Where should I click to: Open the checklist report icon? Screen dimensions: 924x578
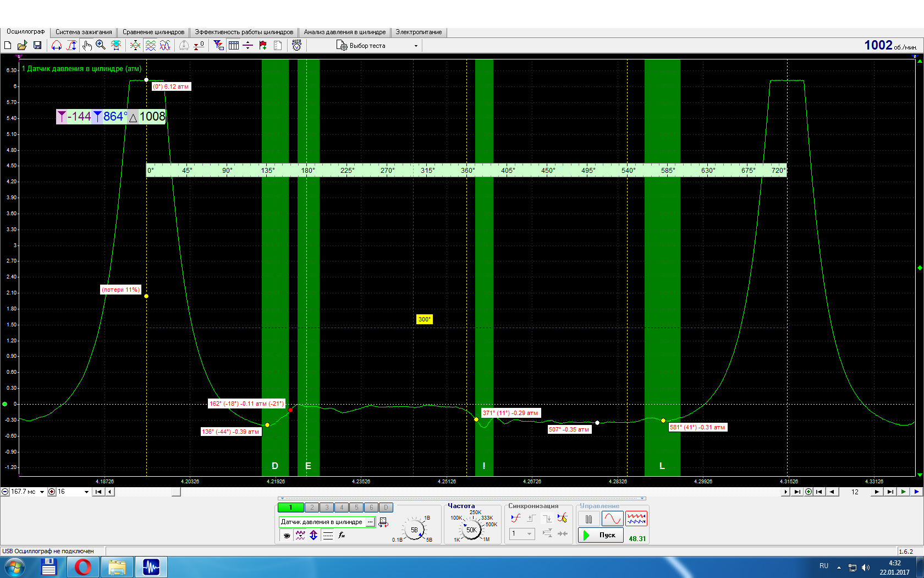(x=278, y=45)
